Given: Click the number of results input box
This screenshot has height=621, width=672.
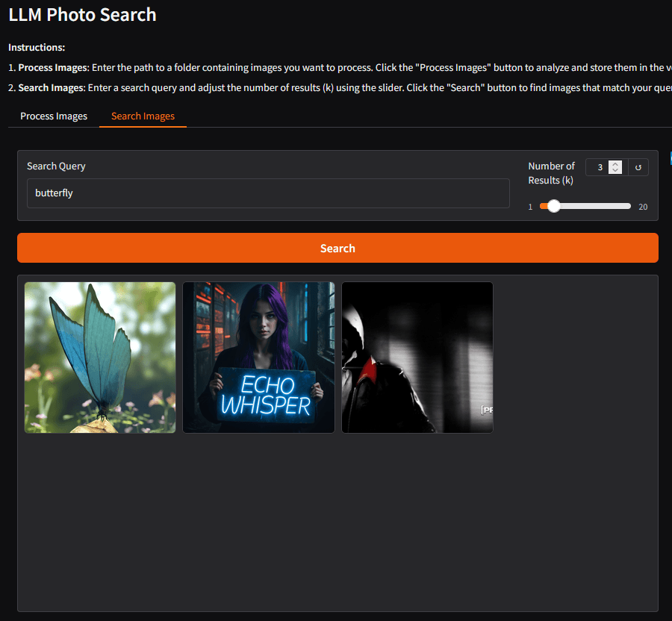Looking at the screenshot, I should point(598,168).
